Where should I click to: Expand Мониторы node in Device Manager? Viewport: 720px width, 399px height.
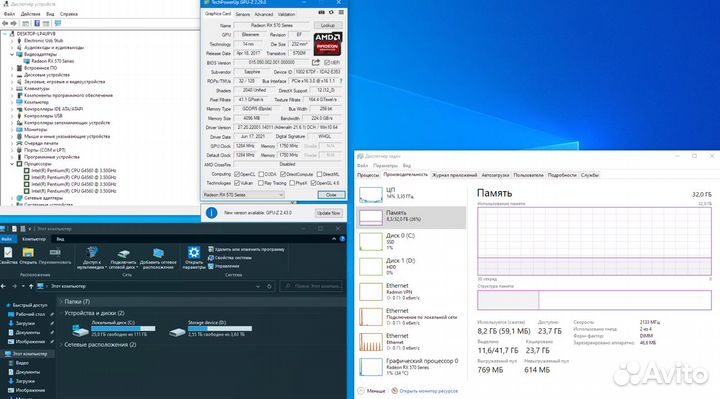click(x=12, y=129)
